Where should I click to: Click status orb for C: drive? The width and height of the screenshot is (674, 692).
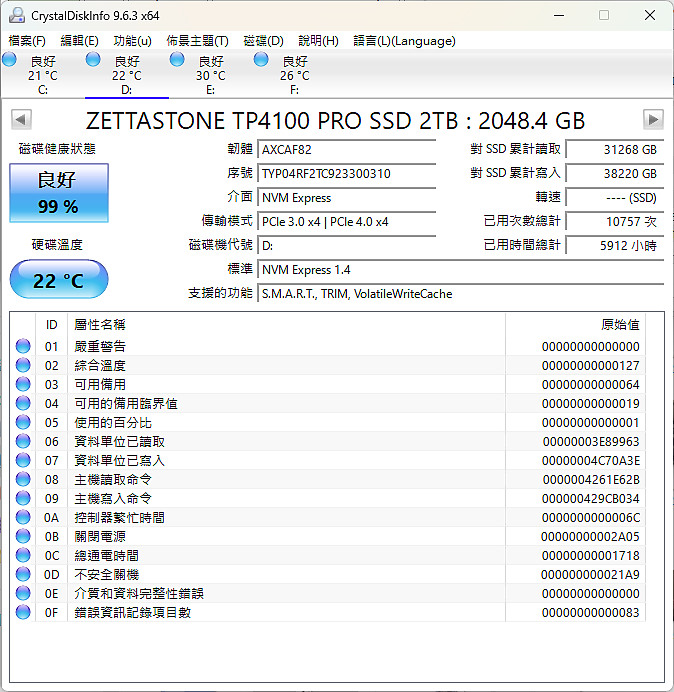9,59
